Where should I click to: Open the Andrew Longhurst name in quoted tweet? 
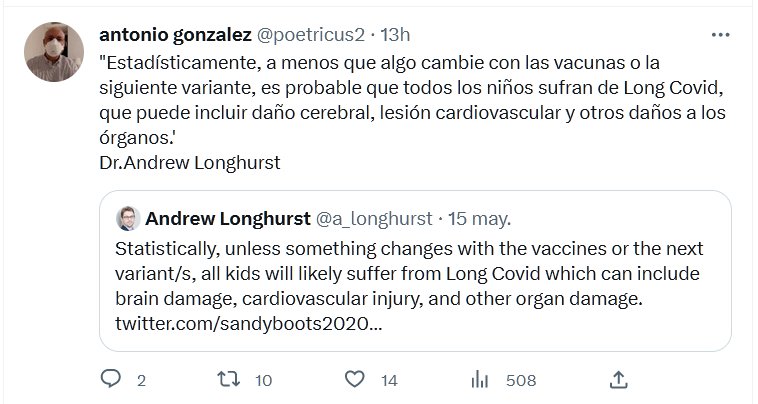[227, 218]
